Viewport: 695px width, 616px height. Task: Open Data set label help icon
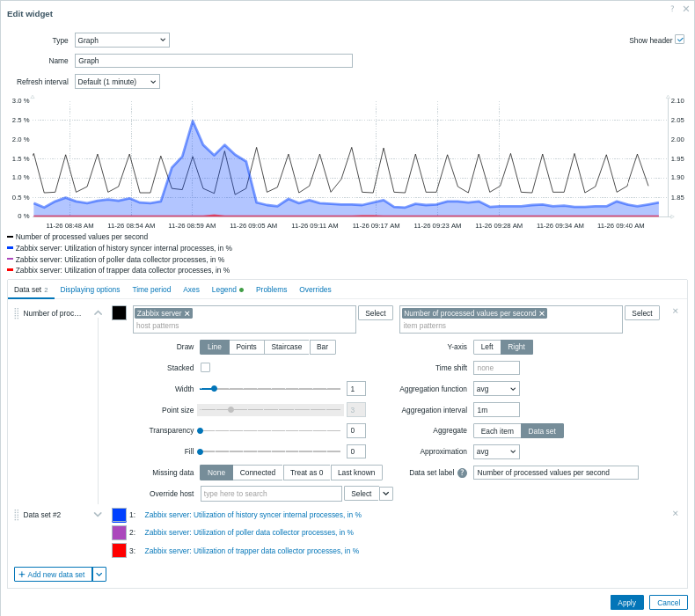tap(462, 473)
